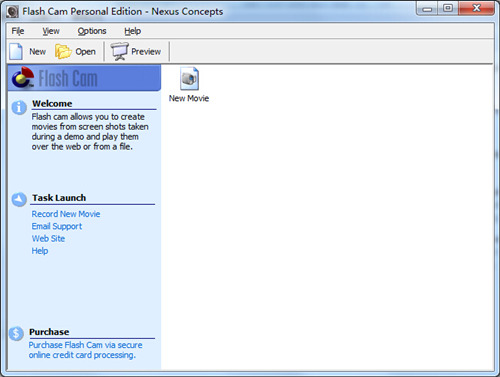This screenshot has height=377, width=500.
Task: Select the New Movie camera icon
Action: (189, 79)
